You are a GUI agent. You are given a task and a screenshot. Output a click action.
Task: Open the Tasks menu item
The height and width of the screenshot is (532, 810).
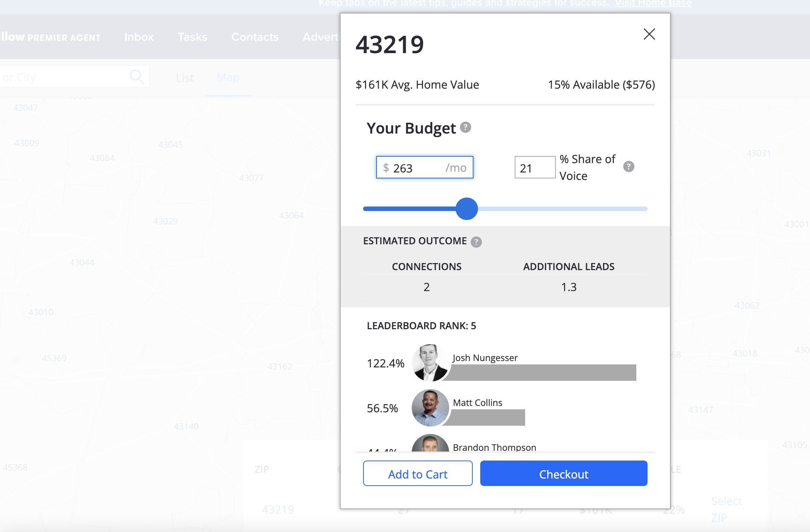tap(192, 37)
